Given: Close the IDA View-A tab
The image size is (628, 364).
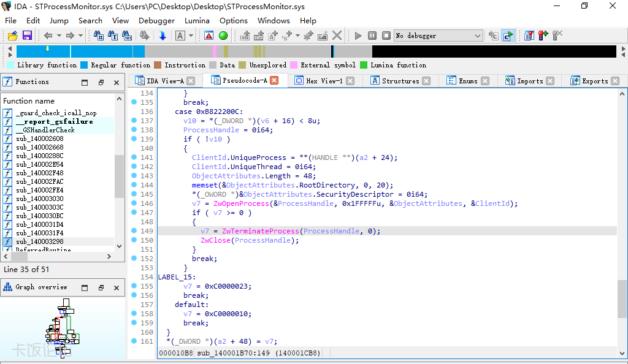Looking at the screenshot, I should tap(191, 81).
